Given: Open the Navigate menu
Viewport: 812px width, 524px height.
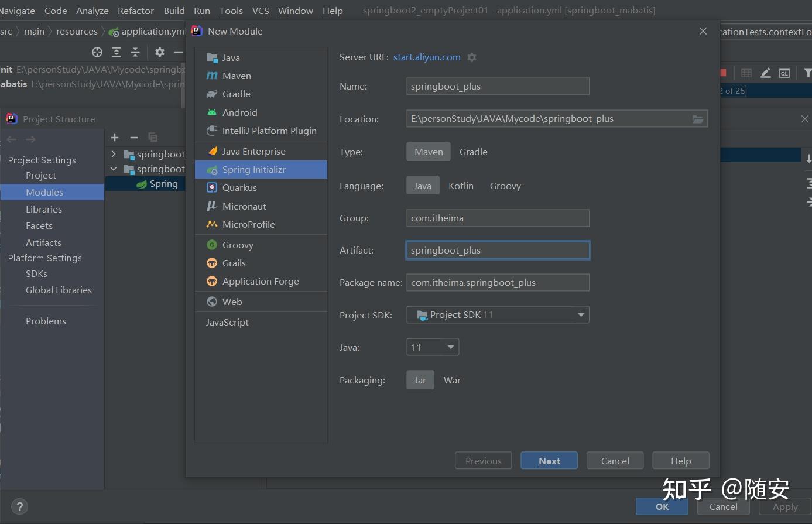Looking at the screenshot, I should (x=17, y=11).
